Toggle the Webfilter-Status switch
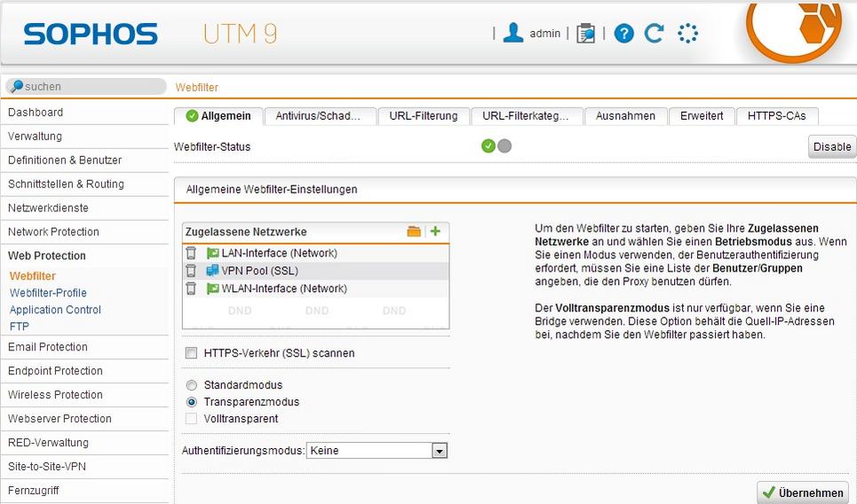 point(496,146)
